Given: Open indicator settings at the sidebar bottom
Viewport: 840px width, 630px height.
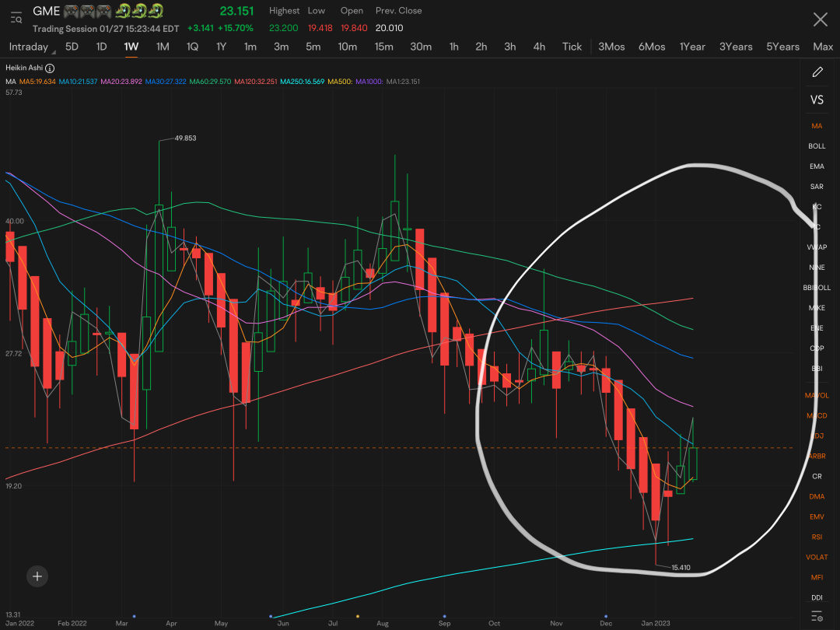Looking at the screenshot, I should coord(817,616).
